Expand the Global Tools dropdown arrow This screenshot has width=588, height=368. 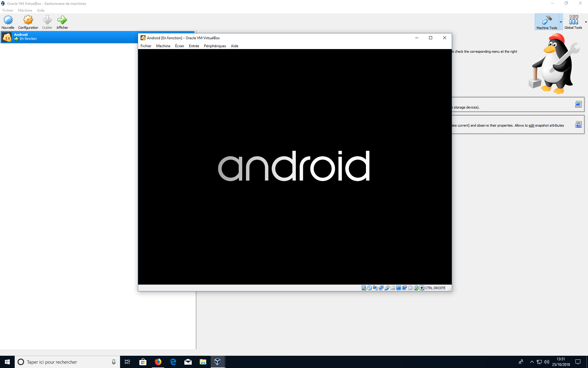[586, 22]
